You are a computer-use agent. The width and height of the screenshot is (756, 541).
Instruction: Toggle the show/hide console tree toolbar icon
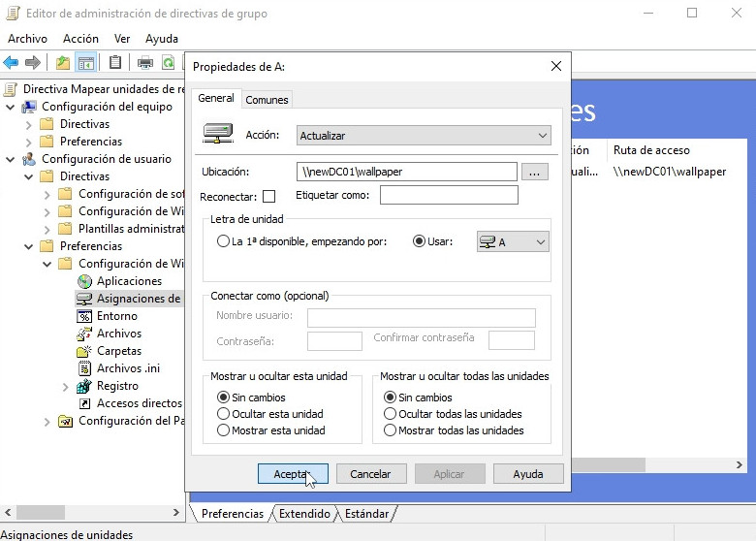[x=86, y=63]
